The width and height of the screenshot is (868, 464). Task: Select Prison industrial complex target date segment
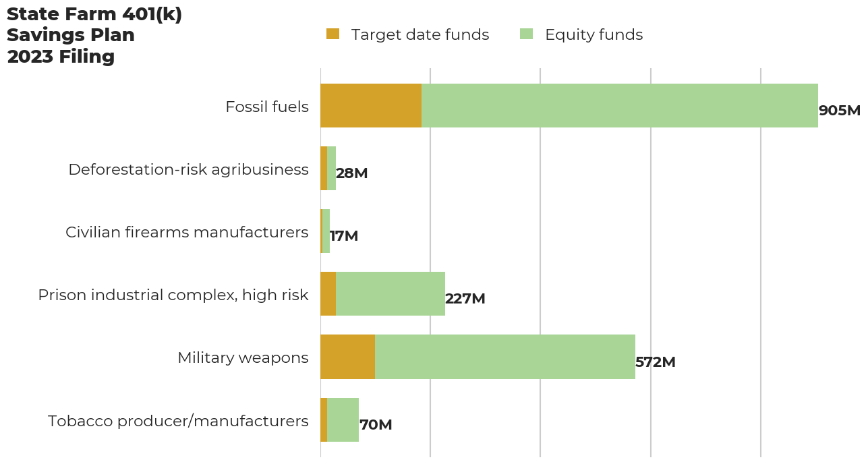[x=328, y=294]
